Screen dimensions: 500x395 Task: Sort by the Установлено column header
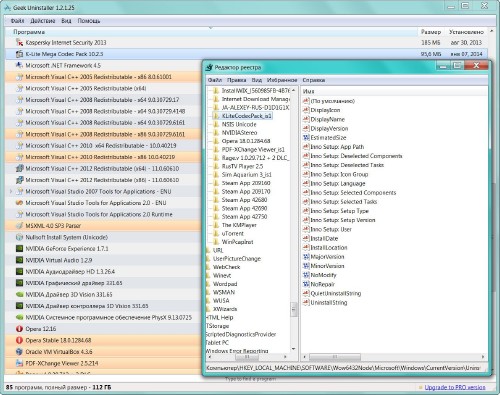pos(466,32)
